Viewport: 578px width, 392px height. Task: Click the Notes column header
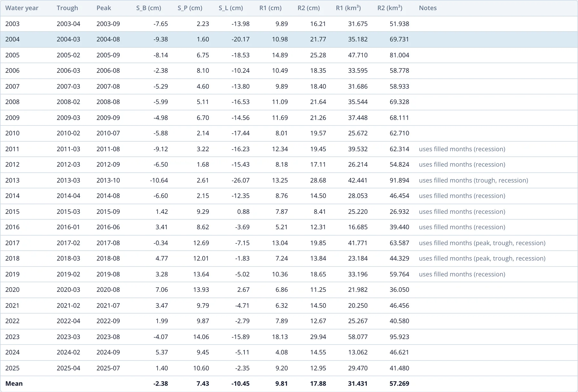[x=428, y=8]
